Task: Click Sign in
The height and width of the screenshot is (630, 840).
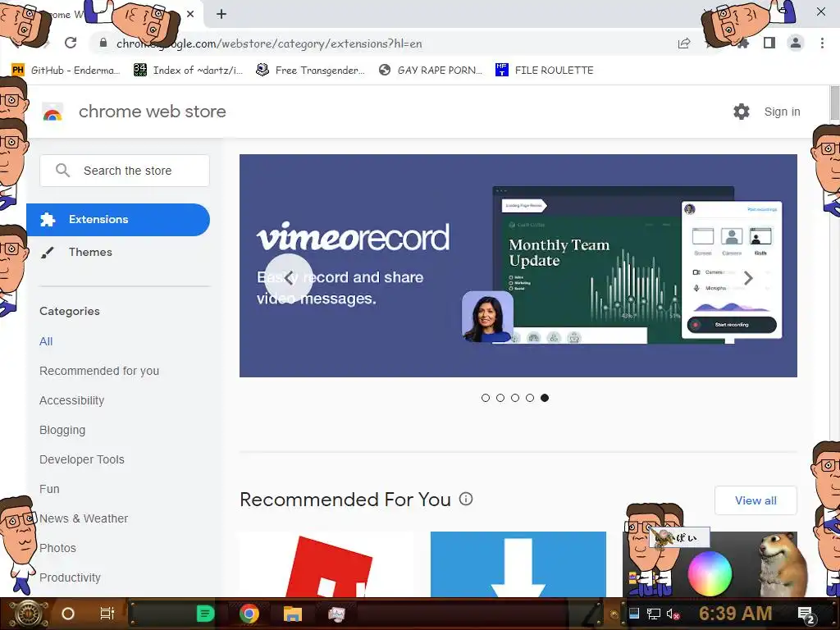Action: tap(782, 112)
